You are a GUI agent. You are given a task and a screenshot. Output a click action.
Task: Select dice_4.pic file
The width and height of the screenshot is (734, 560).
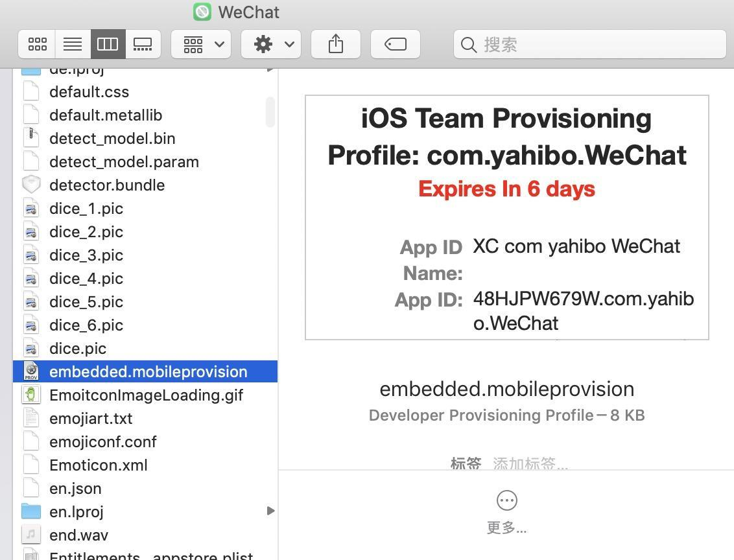(x=145, y=279)
